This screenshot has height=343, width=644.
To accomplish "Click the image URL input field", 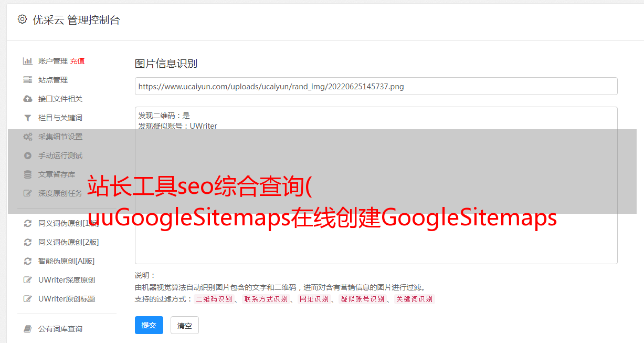I will pyautogui.click(x=376, y=86).
